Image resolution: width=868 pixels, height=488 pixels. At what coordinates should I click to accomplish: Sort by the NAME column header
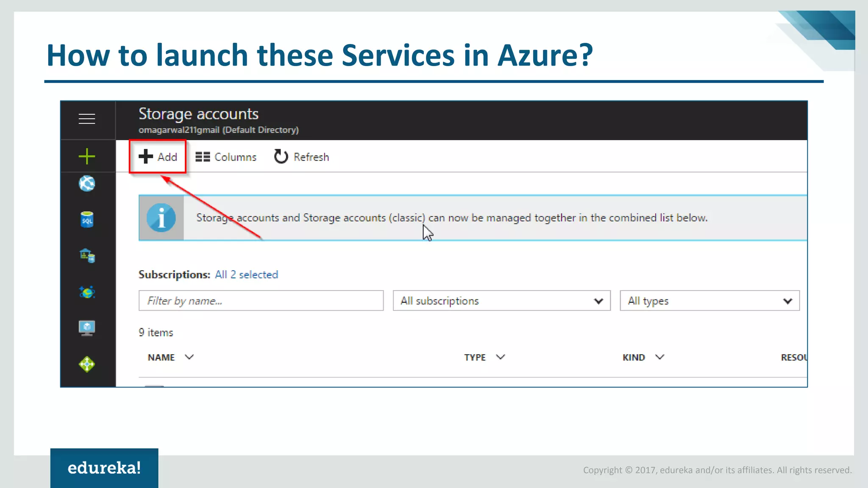[170, 358]
